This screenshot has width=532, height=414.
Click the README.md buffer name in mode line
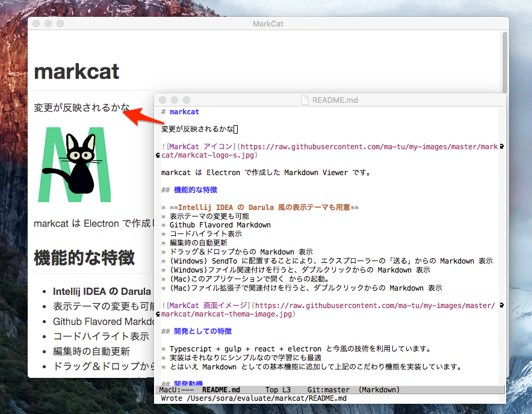tap(221, 389)
